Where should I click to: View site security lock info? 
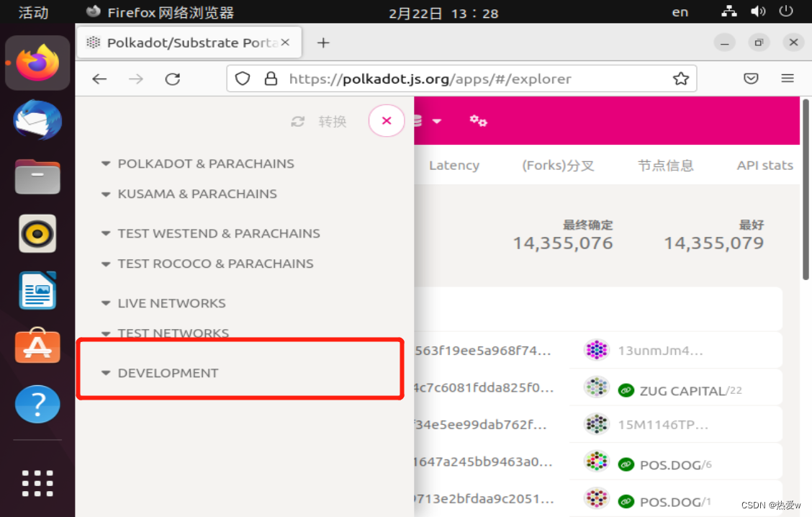click(271, 78)
